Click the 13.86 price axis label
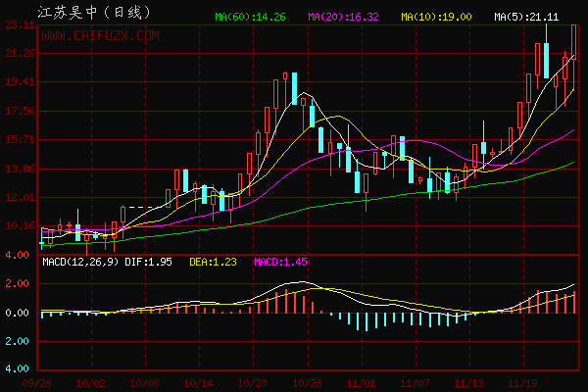This screenshot has width=588, height=392. coord(20,169)
